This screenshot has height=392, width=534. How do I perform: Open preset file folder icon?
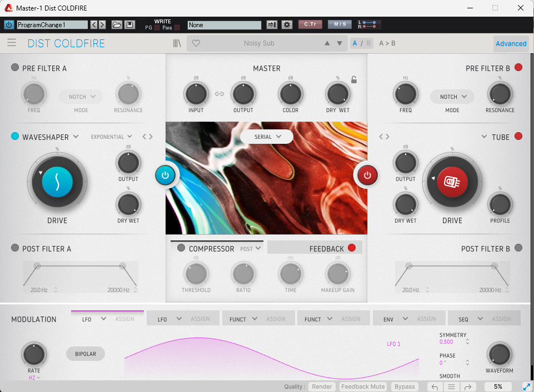coord(117,24)
